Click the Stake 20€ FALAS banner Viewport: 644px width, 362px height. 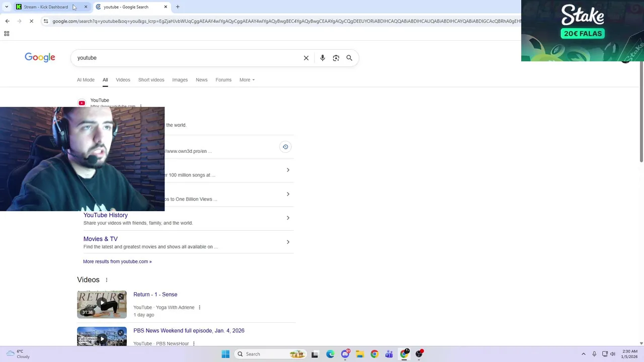pos(583,31)
